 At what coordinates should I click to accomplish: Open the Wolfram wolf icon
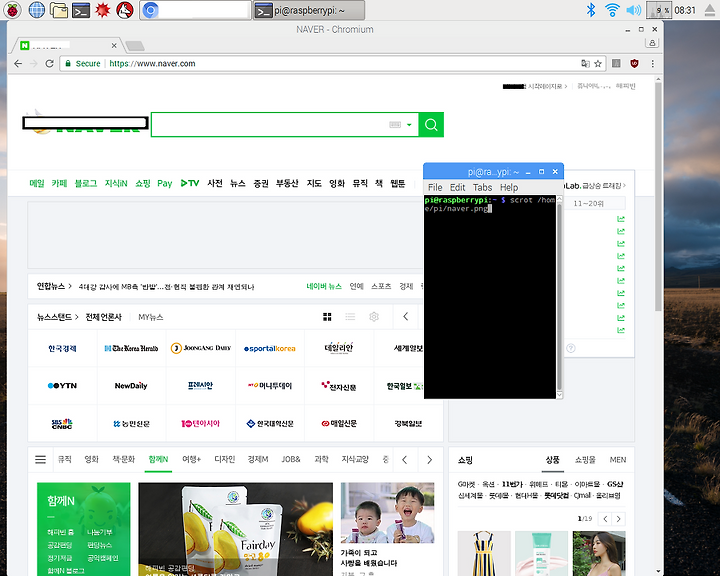[x=124, y=10]
